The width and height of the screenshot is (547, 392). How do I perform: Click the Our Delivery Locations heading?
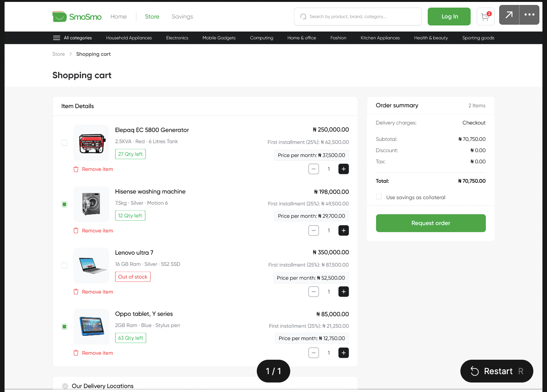click(x=103, y=386)
